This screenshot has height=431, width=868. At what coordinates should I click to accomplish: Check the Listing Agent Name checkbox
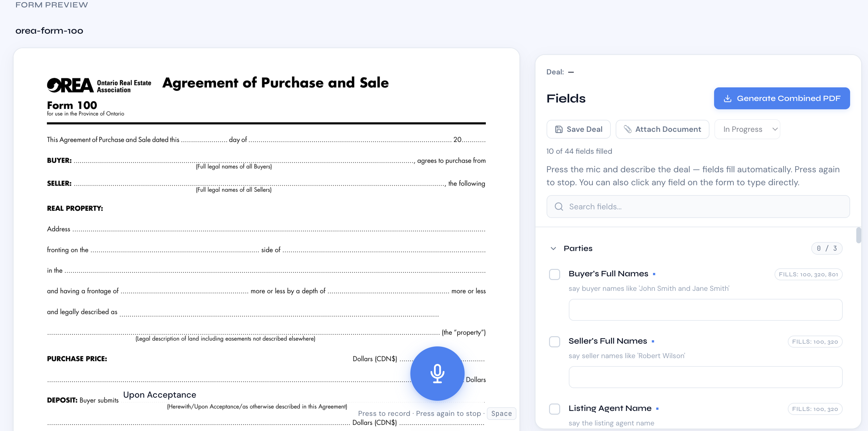(554, 409)
